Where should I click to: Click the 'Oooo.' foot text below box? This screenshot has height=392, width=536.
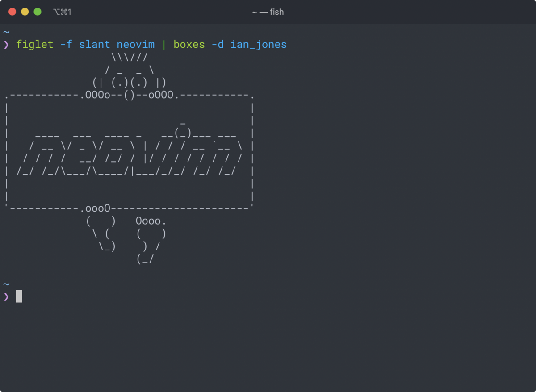tap(151, 221)
